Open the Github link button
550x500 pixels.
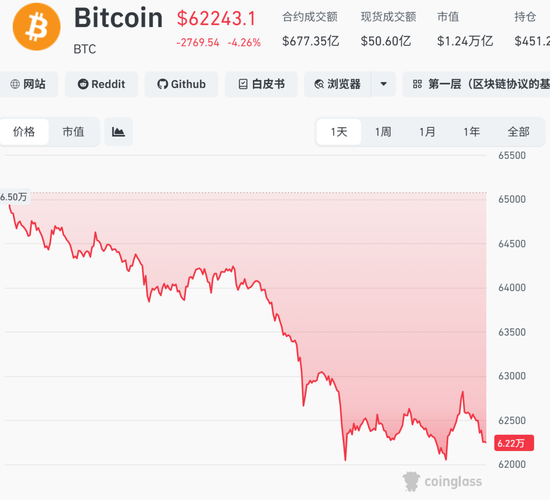181,84
